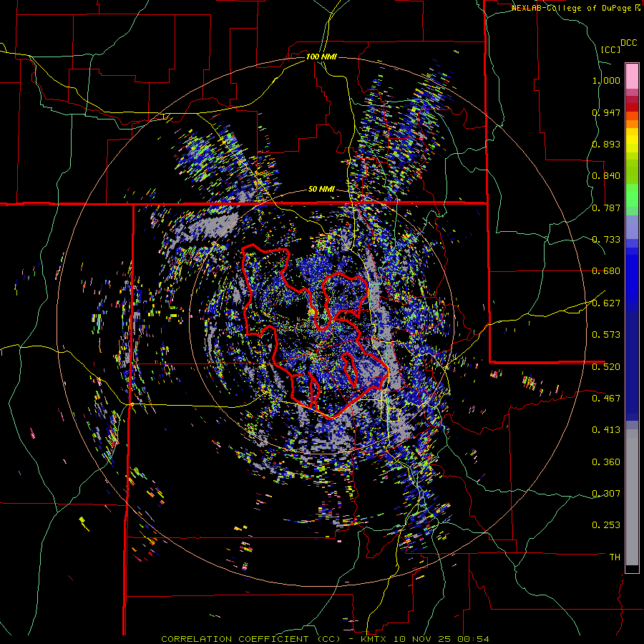Click the 50 NMI range ring label
The image size is (644, 644).
point(321,190)
